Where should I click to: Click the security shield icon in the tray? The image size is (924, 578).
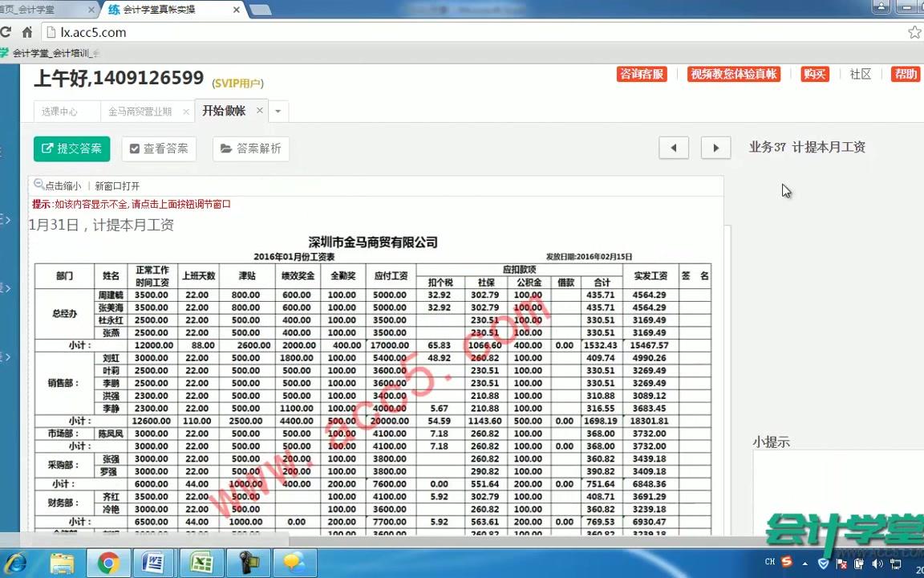(823, 563)
